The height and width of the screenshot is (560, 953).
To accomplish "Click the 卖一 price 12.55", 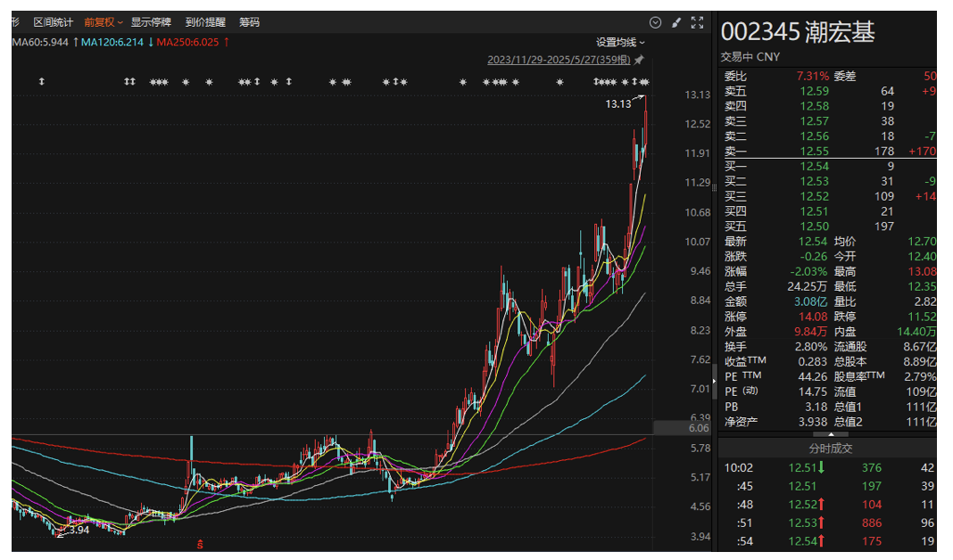I will point(815,152).
